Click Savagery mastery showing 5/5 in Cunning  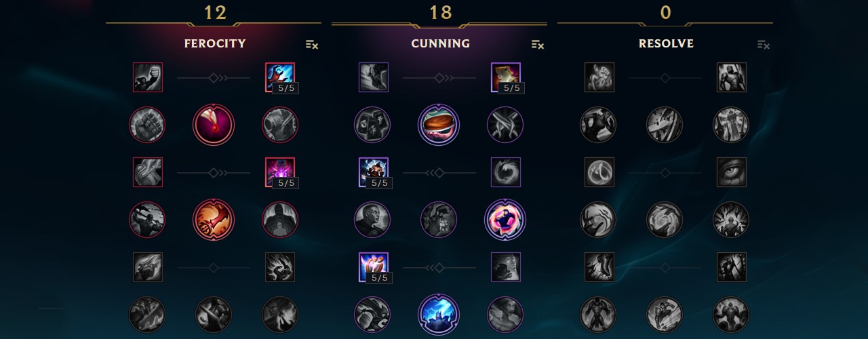[505, 77]
